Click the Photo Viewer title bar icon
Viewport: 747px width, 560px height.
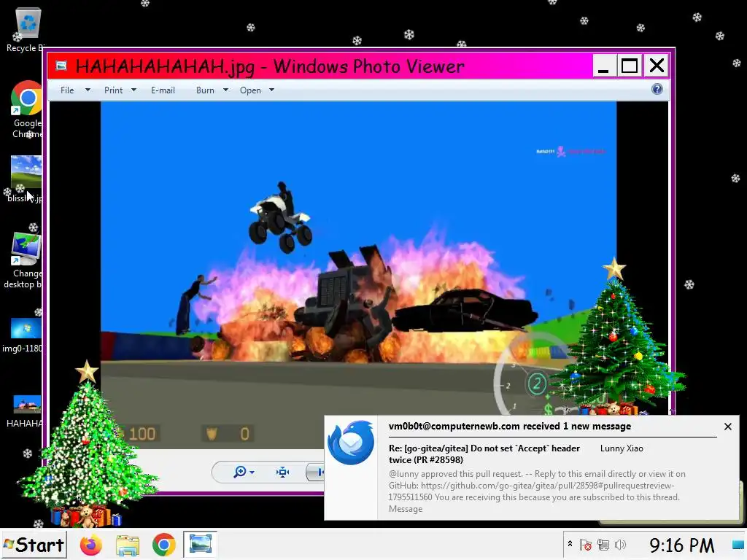(x=61, y=66)
